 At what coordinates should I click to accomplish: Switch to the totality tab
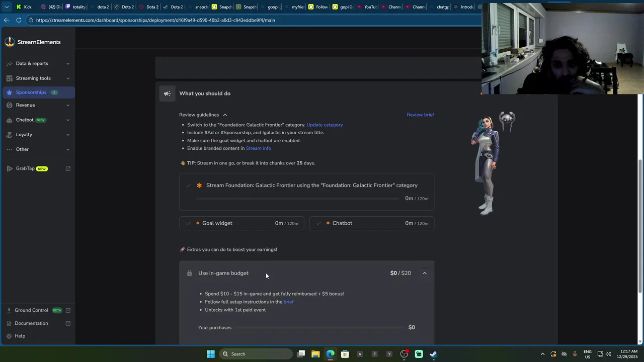(x=75, y=7)
